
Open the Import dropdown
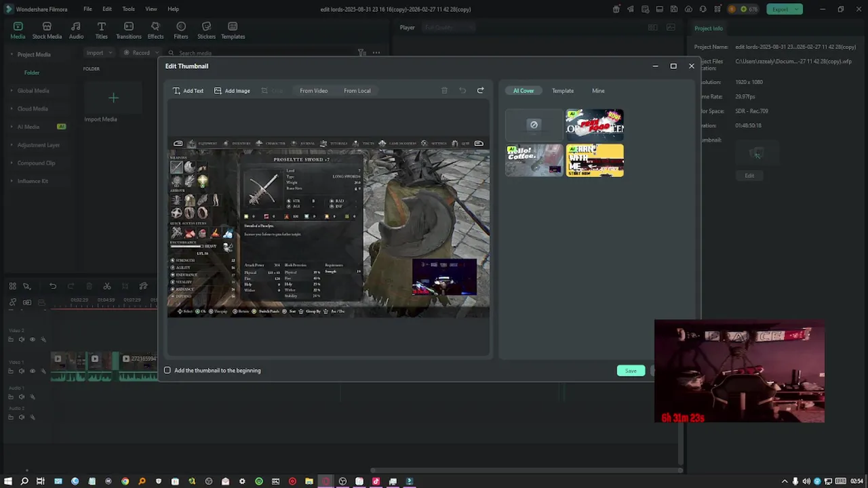(x=98, y=53)
